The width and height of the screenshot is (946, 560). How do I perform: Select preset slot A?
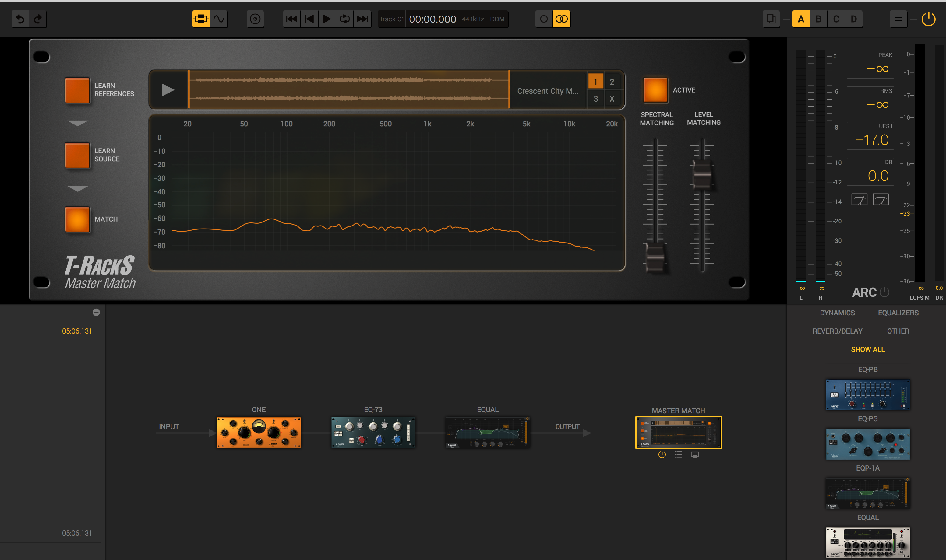click(801, 19)
